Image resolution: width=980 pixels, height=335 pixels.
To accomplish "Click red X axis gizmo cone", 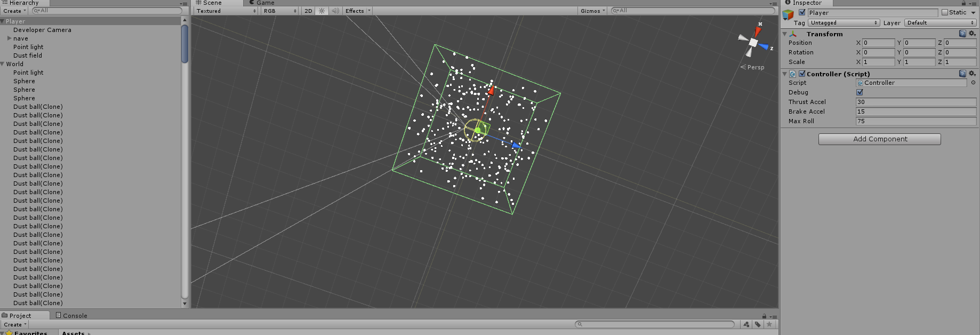I will click(758, 31).
